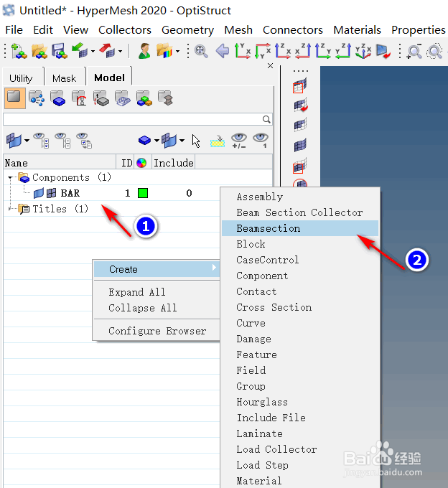
Task: Click the mesh icon with red check mark
Action: [301, 105]
